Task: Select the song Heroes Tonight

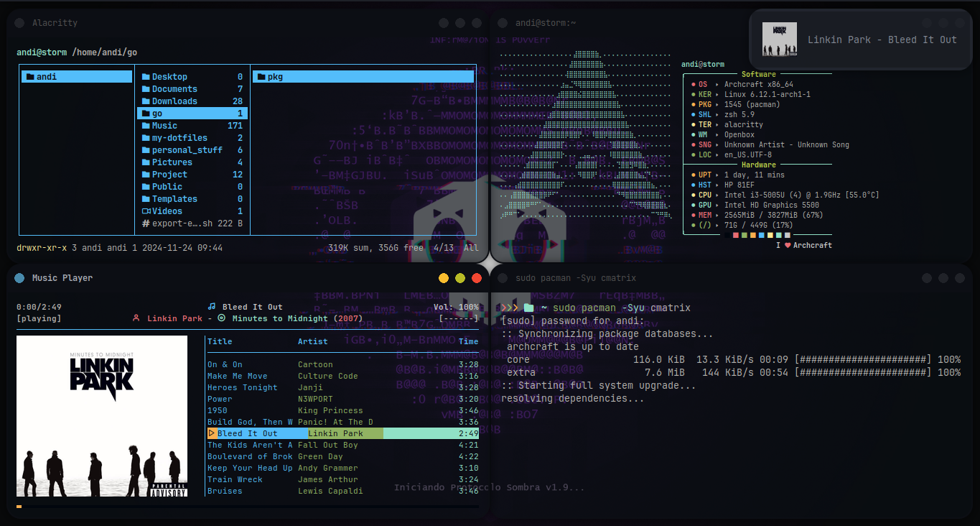Action: [342, 387]
